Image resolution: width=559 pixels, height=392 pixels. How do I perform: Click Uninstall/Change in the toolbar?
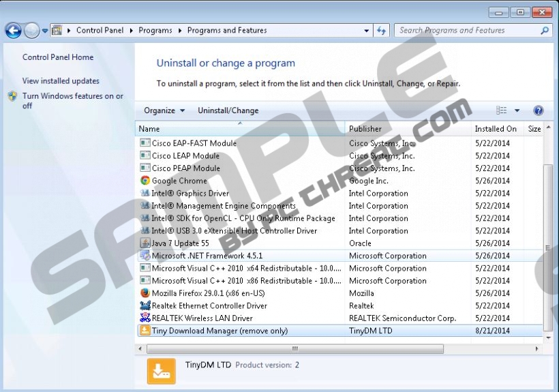[228, 110]
